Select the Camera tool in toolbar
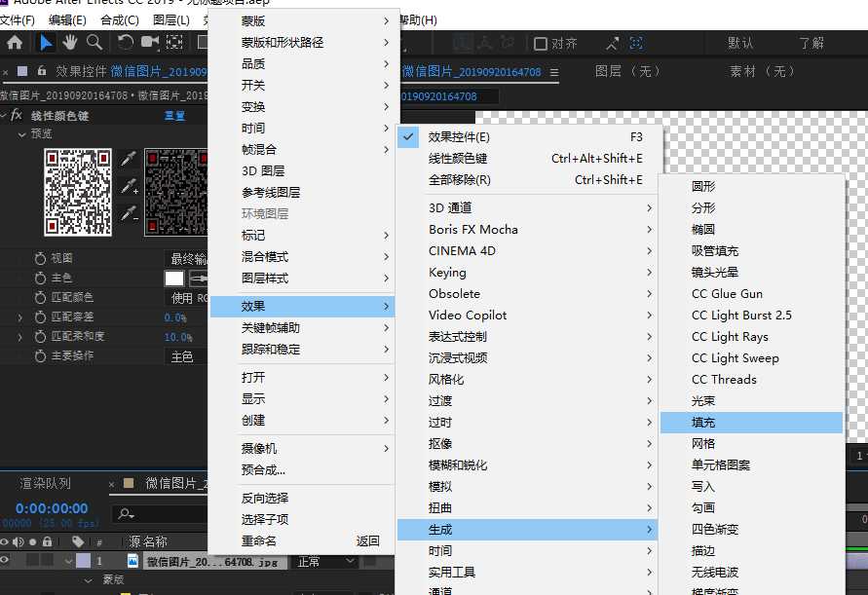The width and height of the screenshot is (868, 595). [149, 43]
